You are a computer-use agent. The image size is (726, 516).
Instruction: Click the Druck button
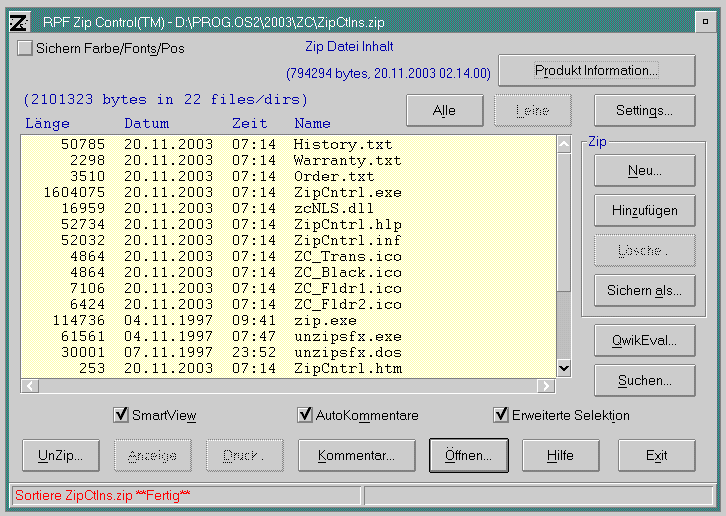pos(244,455)
